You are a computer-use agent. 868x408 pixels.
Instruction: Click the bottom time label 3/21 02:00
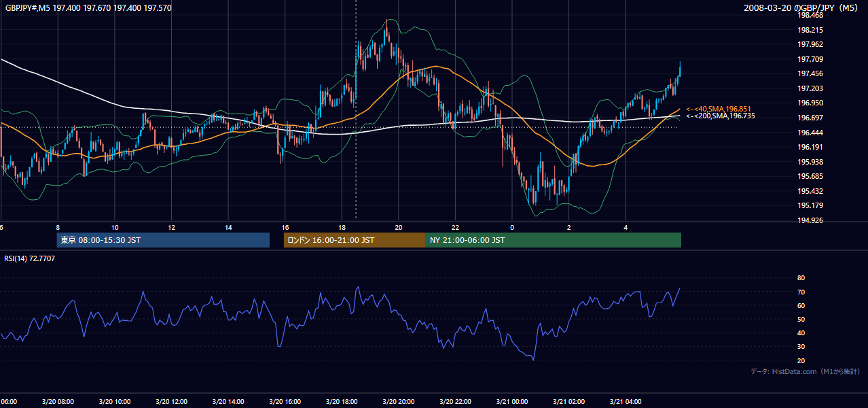[568, 402]
